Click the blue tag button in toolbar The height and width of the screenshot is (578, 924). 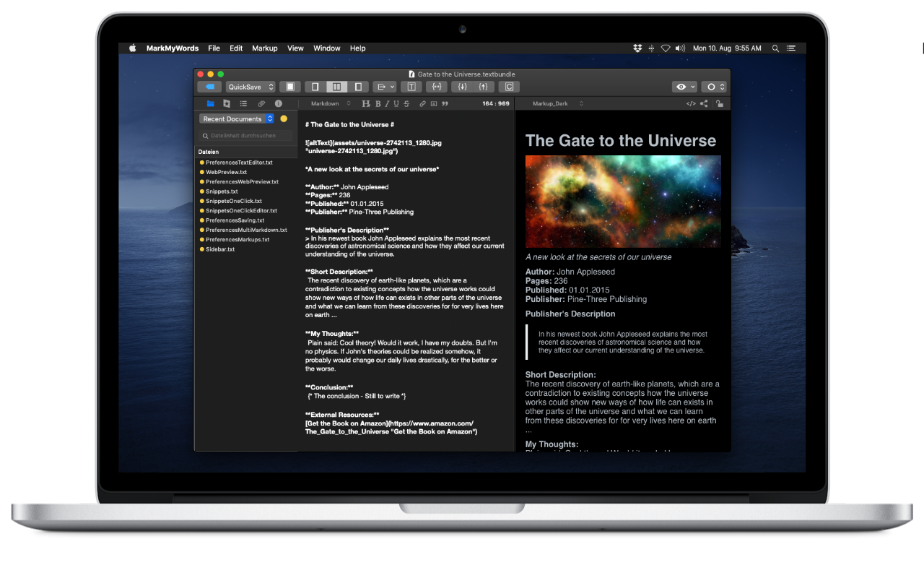tap(210, 87)
